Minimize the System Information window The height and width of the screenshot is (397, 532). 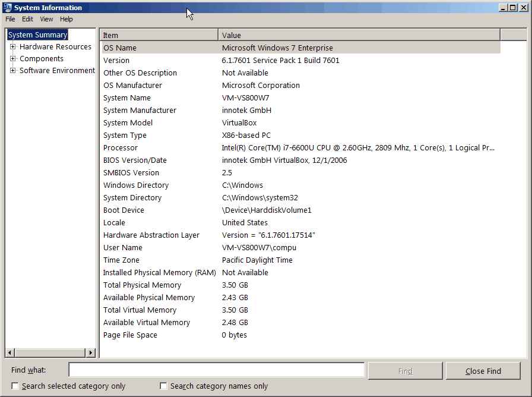[503, 8]
